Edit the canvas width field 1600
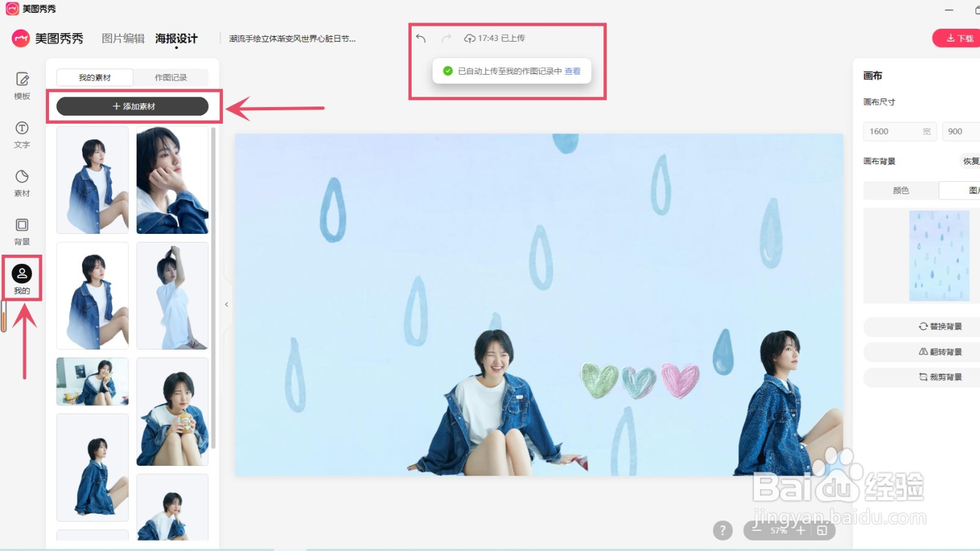980x551 pixels. tap(900, 132)
